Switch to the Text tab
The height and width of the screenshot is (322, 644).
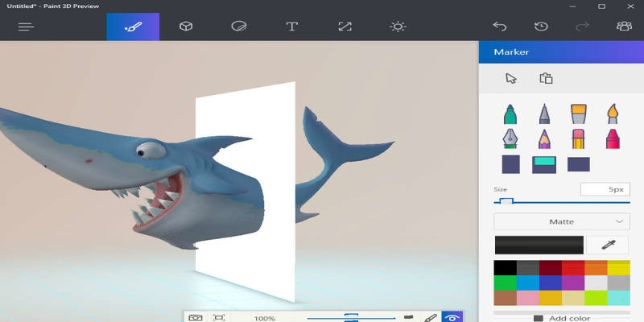[291, 27]
